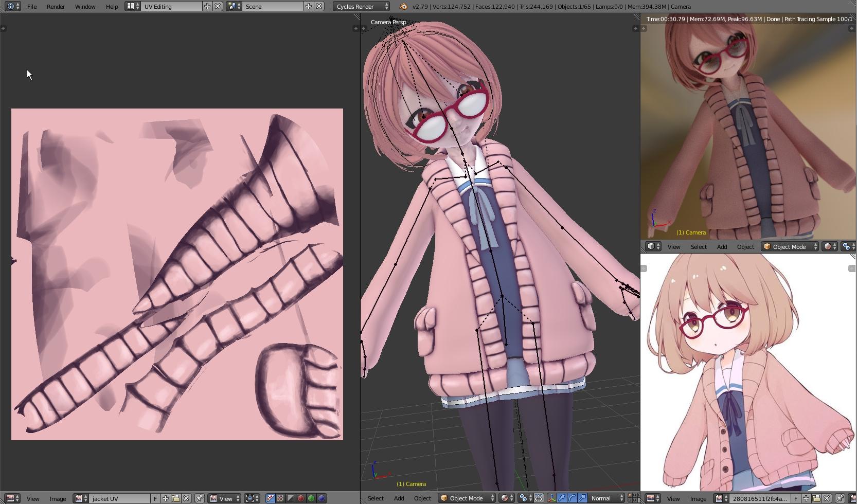Pin the jacket UV image
Viewport: 857px width, 504px height.
tap(199, 498)
